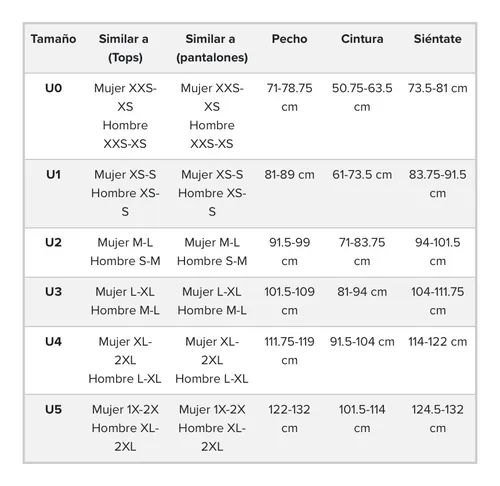The image size is (500, 486).
Task: Select the Pecho column header
Action: coord(289,39)
